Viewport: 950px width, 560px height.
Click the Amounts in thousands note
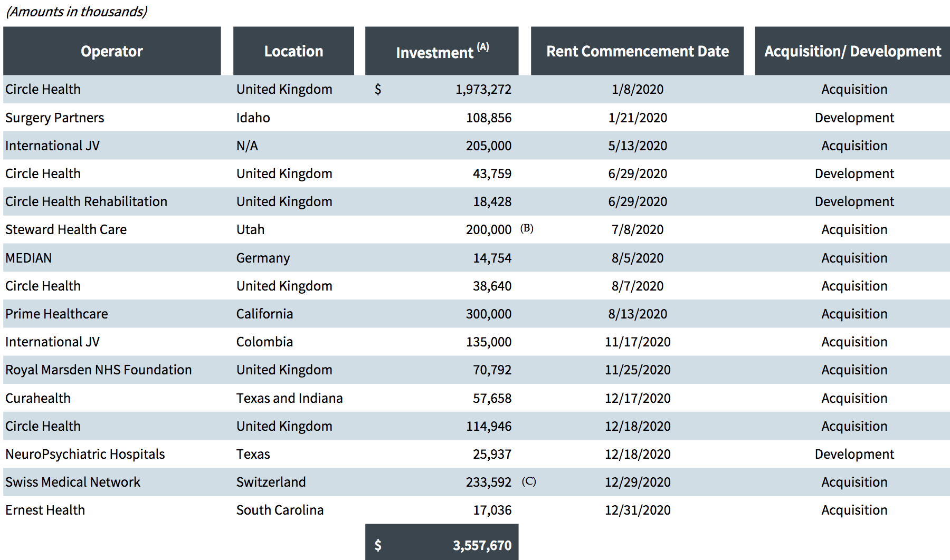tap(77, 12)
